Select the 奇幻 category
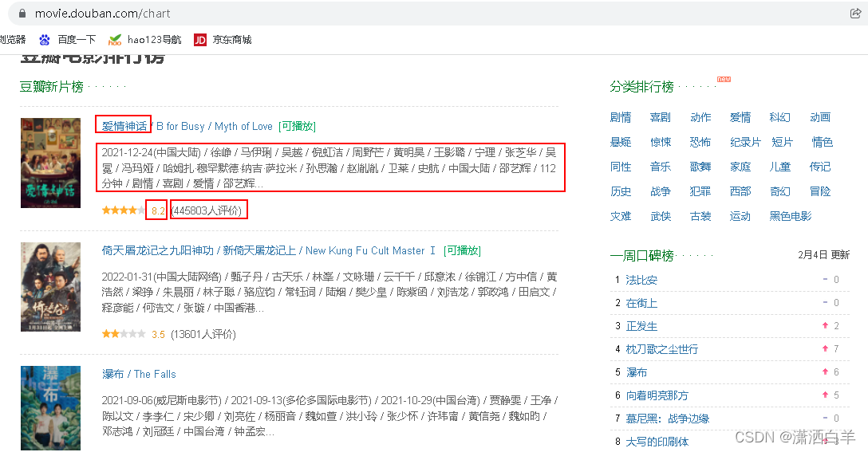868x452 pixels. [x=780, y=191]
